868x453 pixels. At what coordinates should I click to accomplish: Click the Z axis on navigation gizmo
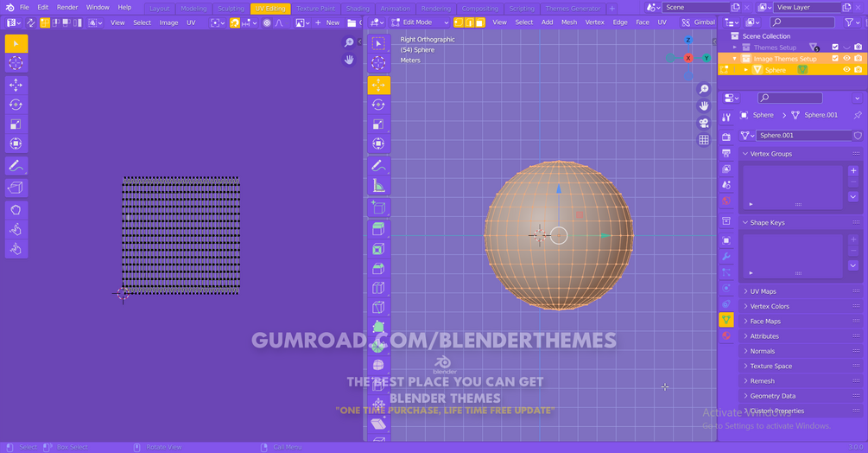click(x=688, y=40)
